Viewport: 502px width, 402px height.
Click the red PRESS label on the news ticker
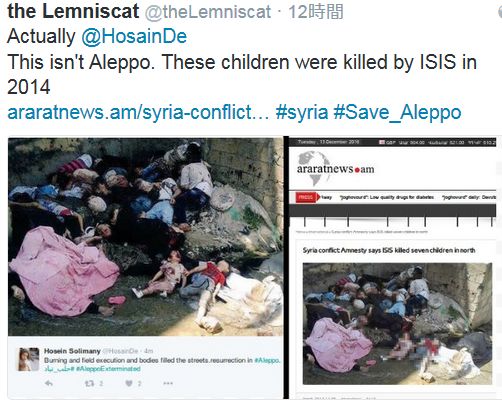pyautogui.click(x=306, y=197)
